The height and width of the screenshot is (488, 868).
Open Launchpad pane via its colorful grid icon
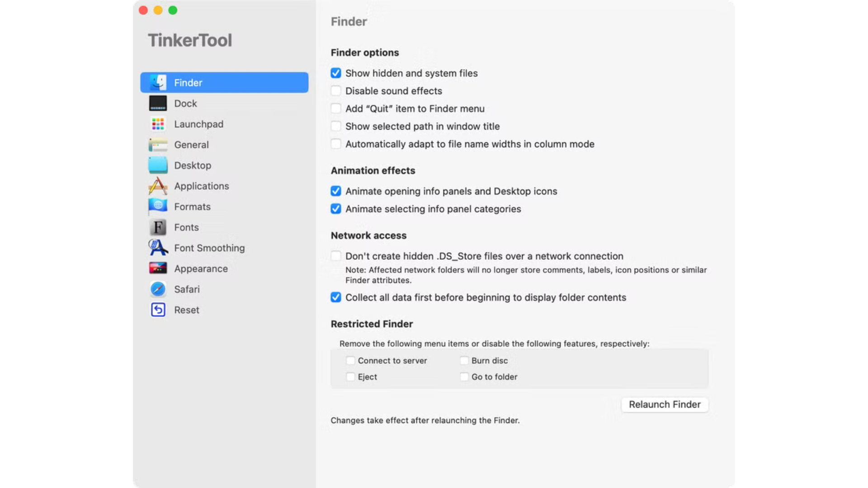tap(158, 124)
